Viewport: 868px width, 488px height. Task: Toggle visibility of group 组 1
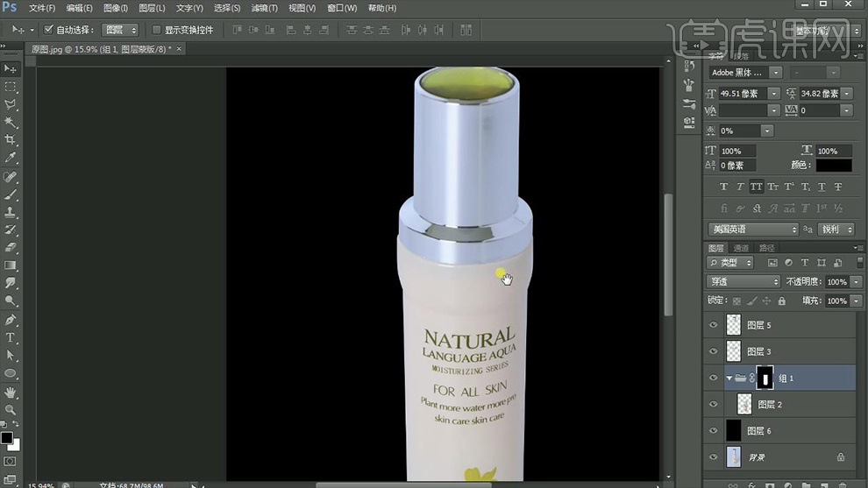pos(713,378)
